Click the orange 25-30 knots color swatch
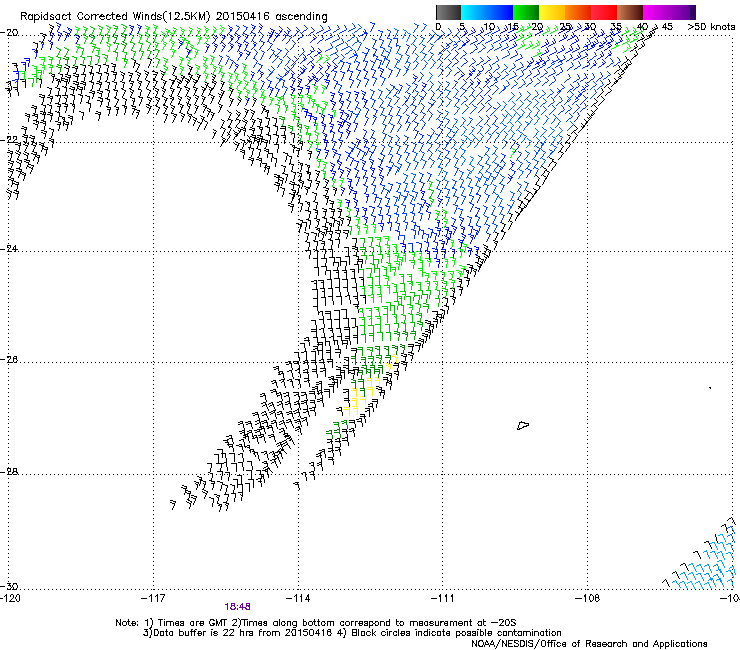The width and height of the screenshot is (740, 650). (578, 12)
